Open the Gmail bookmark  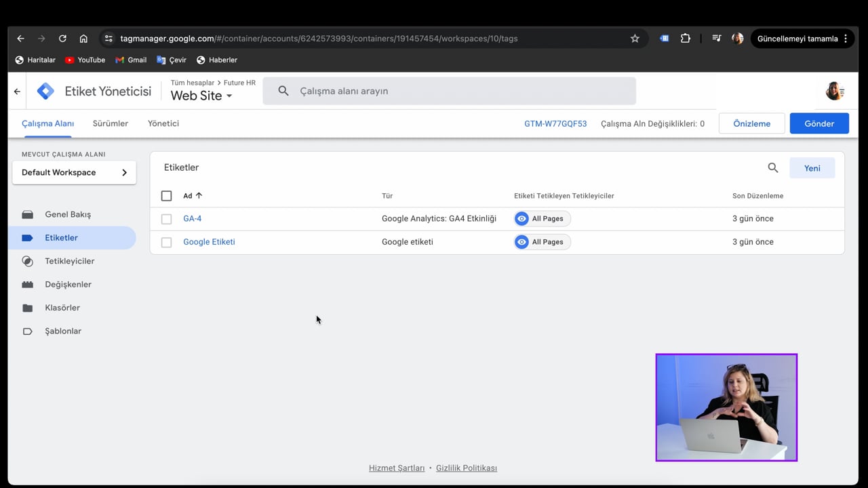pyautogui.click(x=131, y=60)
